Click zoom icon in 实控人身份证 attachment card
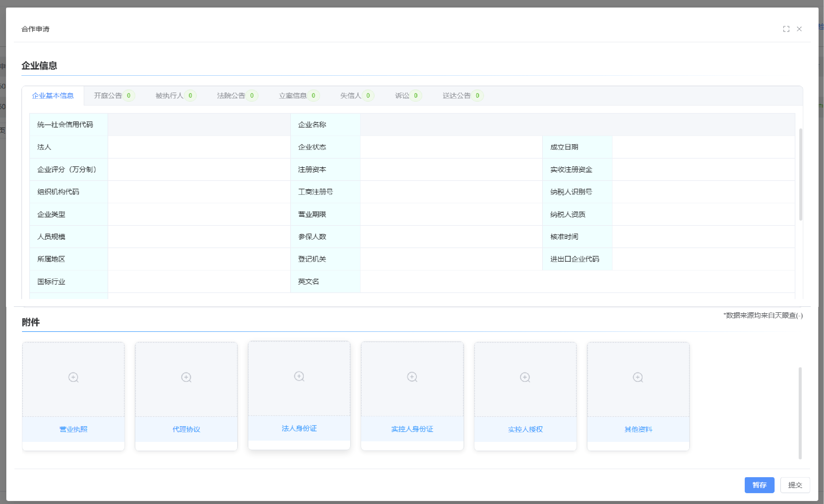The width and height of the screenshot is (824, 504). click(412, 377)
